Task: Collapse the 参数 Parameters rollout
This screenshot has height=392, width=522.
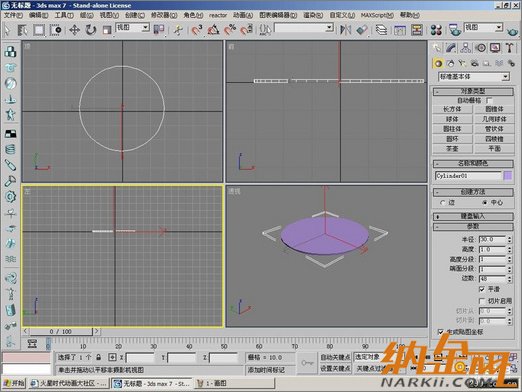Action: click(473, 227)
